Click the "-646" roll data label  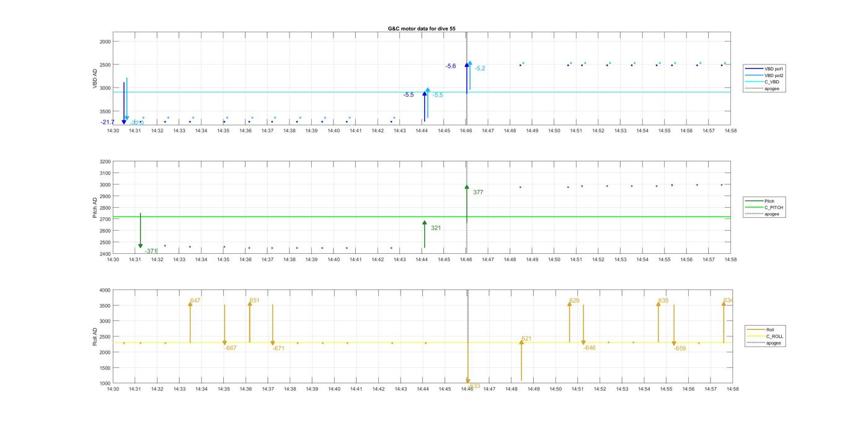tap(590, 347)
